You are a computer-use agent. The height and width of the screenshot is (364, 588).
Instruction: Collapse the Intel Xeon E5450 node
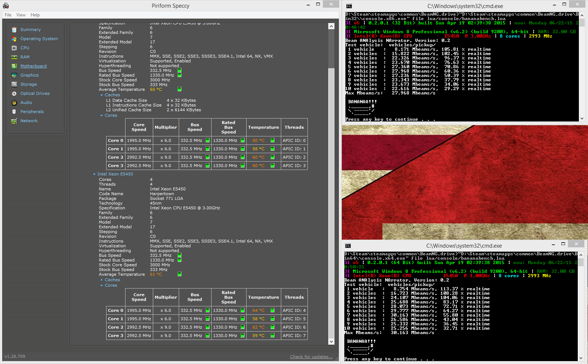point(94,174)
